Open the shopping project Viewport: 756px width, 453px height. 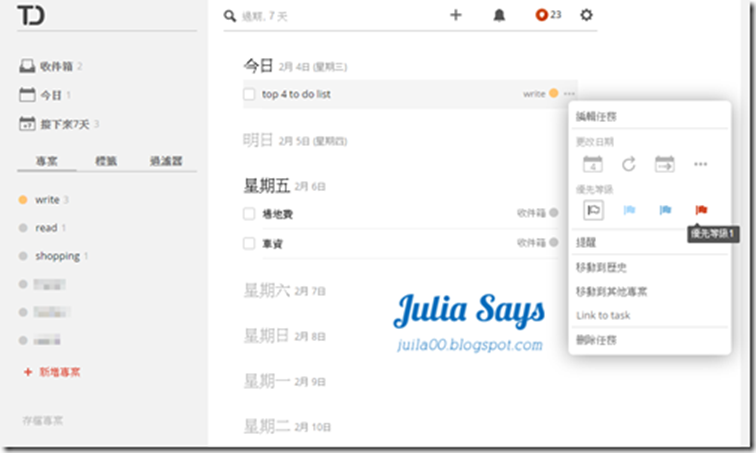[x=57, y=256]
